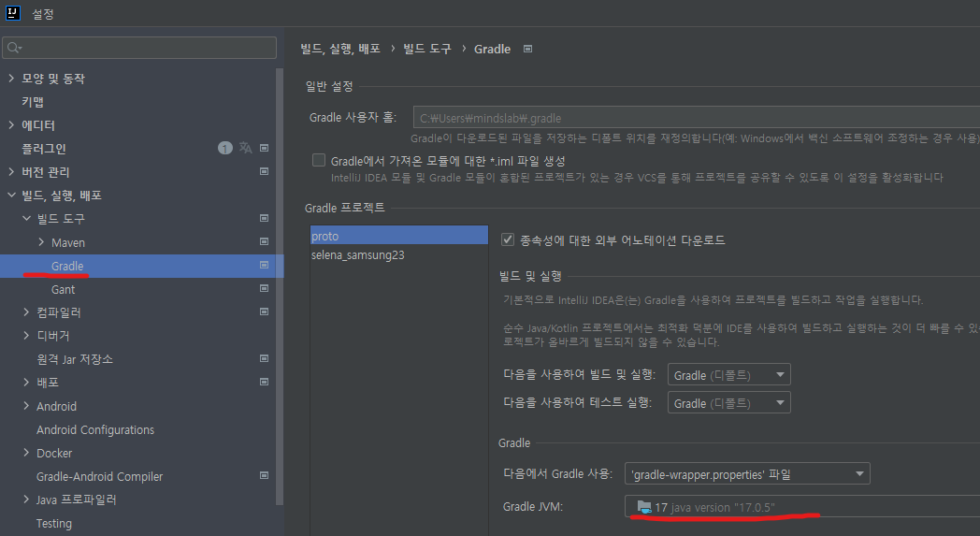Select proto in Gradle projects list

398,236
